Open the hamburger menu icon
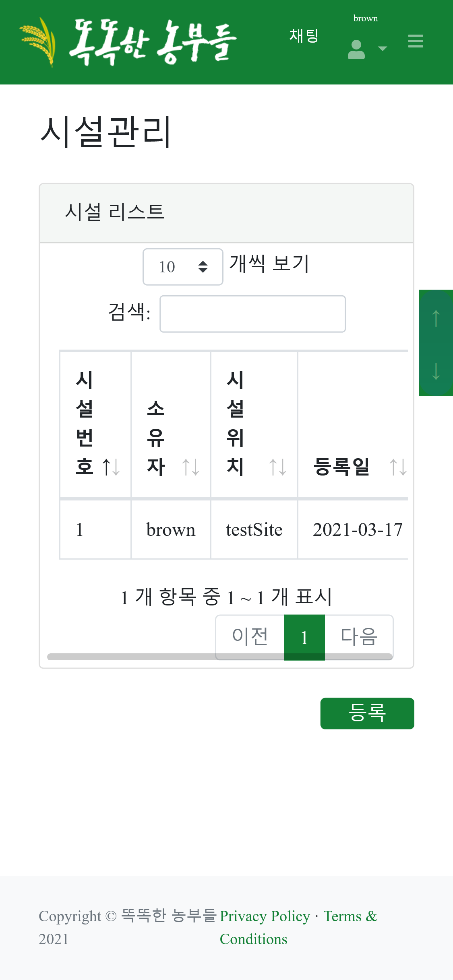The image size is (453, 980). tap(415, 41)
